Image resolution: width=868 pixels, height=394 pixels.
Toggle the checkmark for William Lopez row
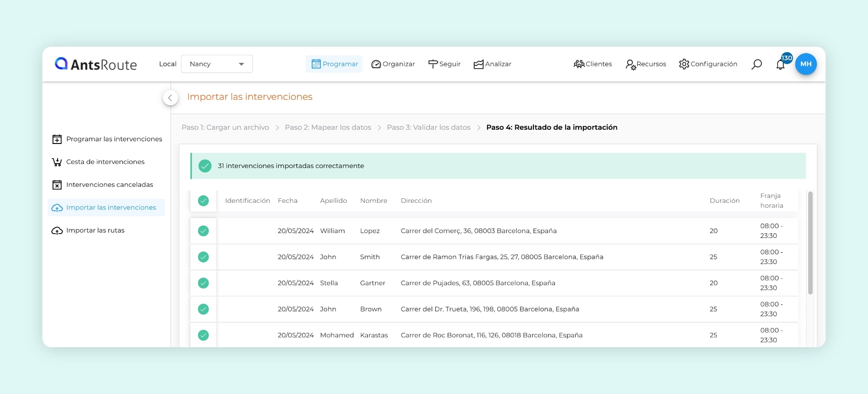[203, 231]
